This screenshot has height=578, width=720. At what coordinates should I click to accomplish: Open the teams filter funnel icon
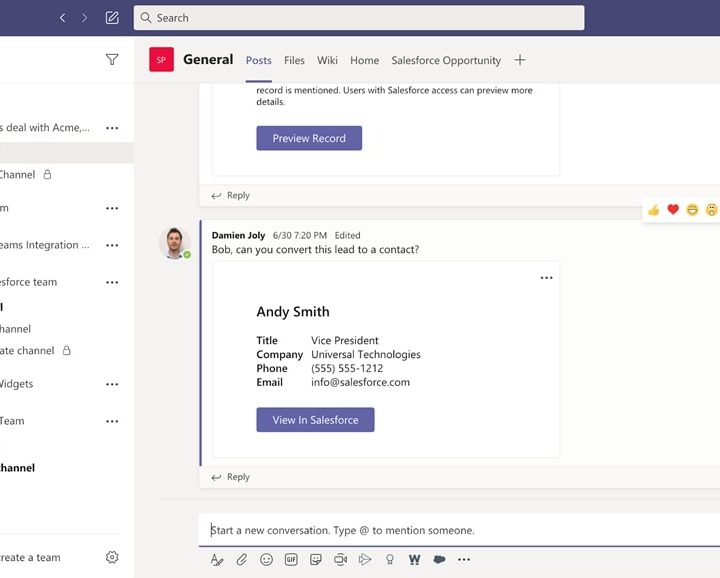(112, 60)
